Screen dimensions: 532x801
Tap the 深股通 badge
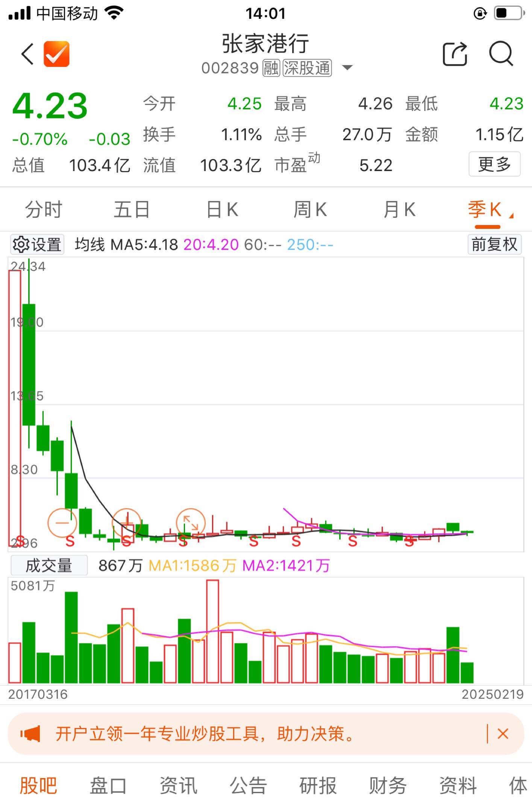[x=307, y=68]
